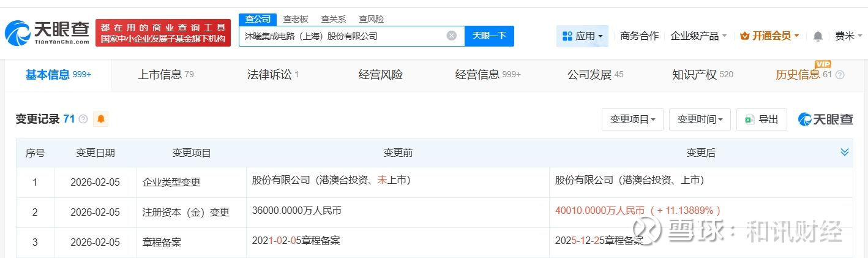
Task: Clear the search box text
Action: (452, 36)
